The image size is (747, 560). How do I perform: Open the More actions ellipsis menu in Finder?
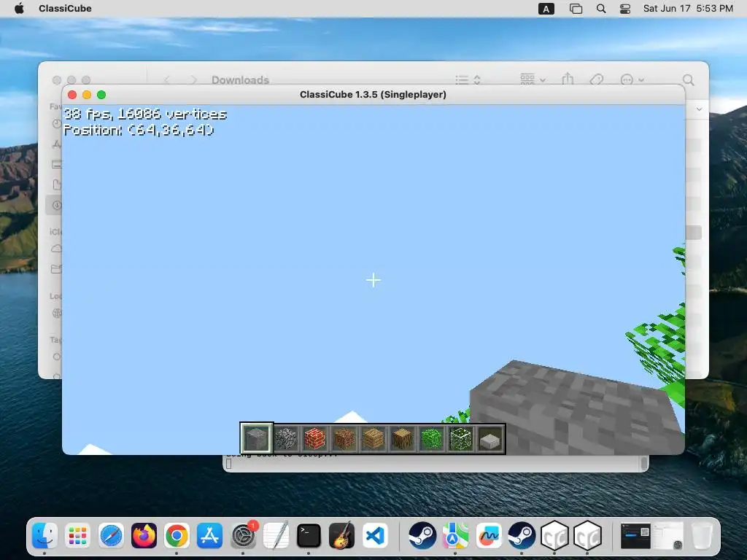click(x=632, y=79)
